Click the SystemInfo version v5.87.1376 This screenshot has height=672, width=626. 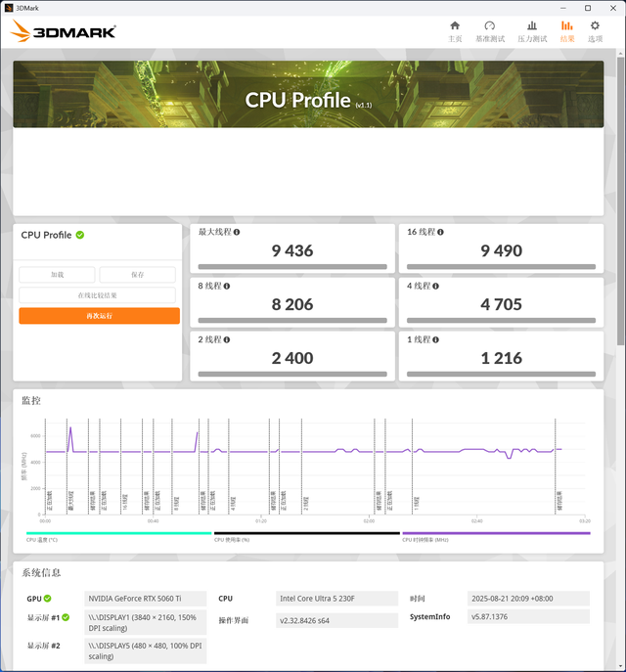[x=528, y=616]
